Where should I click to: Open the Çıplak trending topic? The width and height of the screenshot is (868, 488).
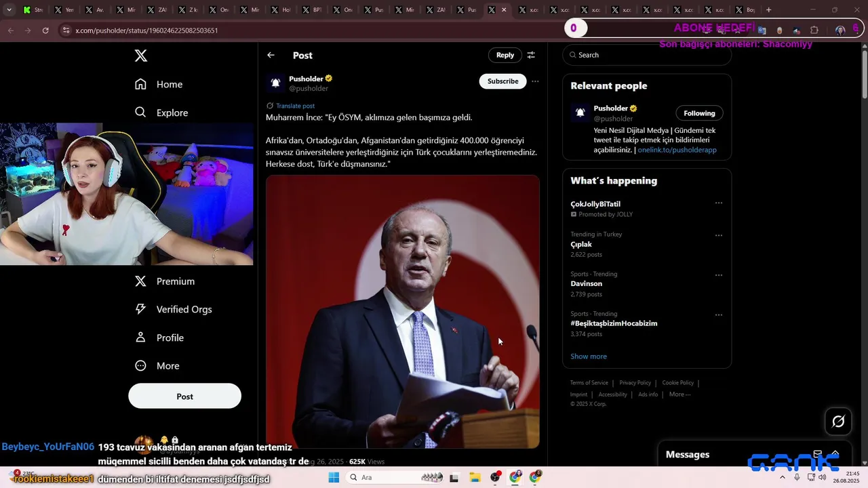(581, 244)
